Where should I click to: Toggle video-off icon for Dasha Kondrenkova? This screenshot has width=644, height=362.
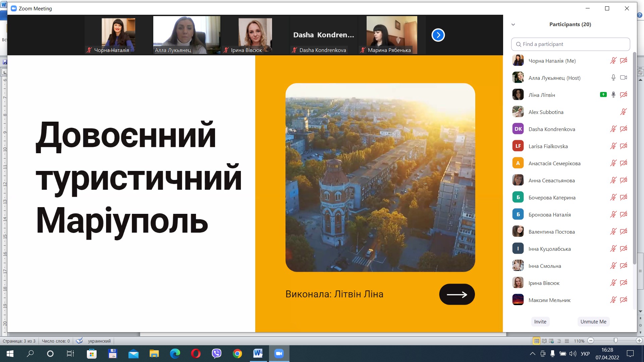[624, 129]
